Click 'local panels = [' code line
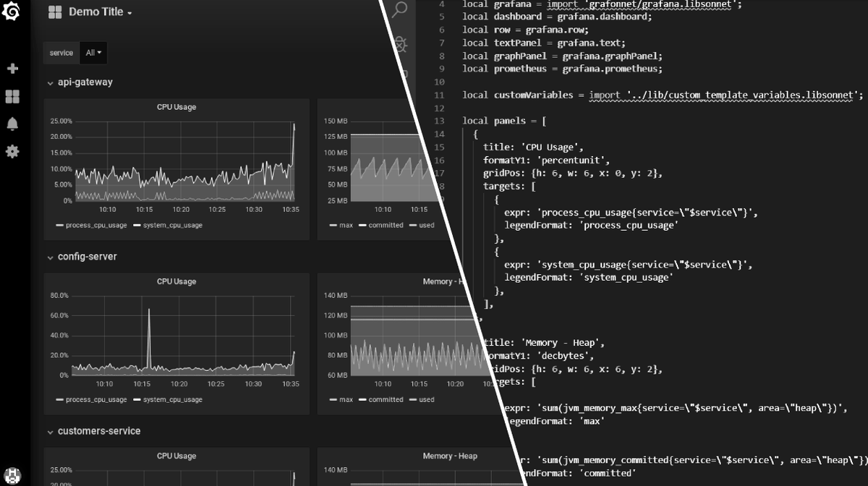Viewport: 868px width, 486px height. 504,121
